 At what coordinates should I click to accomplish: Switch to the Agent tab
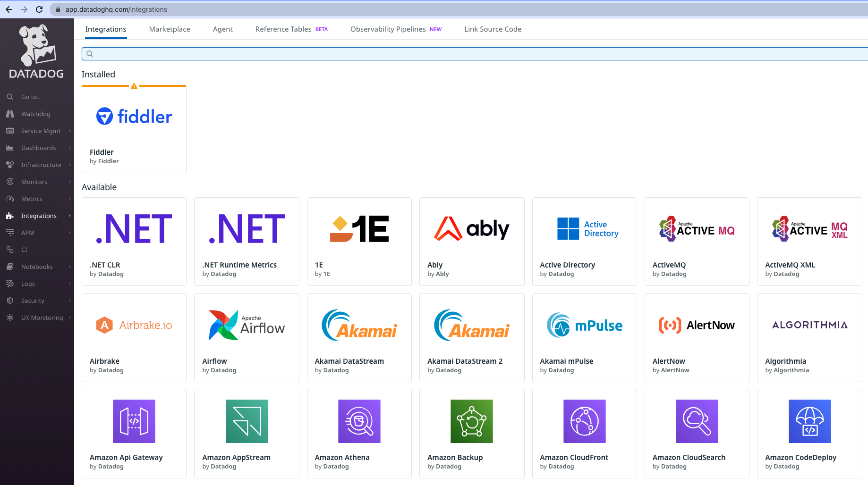click(x=223, y=29)
